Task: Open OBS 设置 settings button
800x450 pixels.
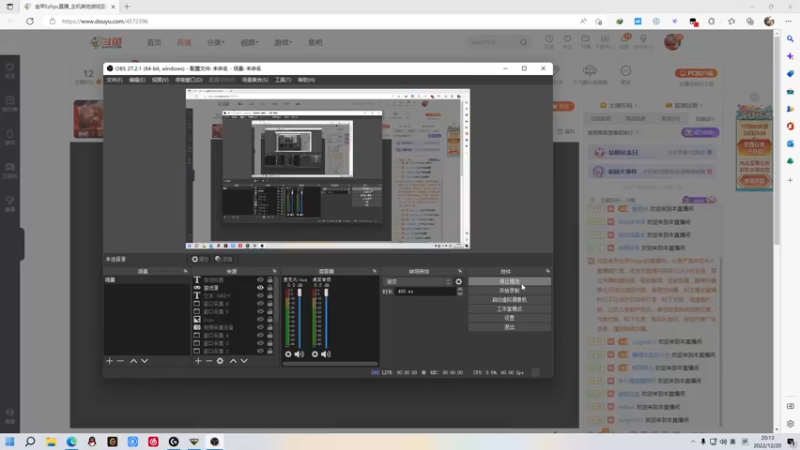Action: (x=509, y=318)
